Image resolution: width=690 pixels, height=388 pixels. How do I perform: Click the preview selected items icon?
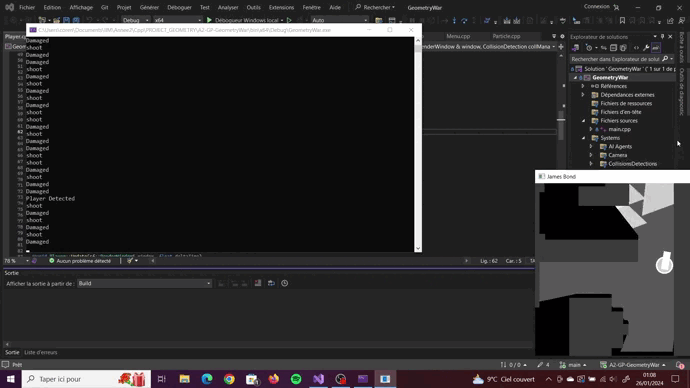pyautogui.click(x=656, y=48)
